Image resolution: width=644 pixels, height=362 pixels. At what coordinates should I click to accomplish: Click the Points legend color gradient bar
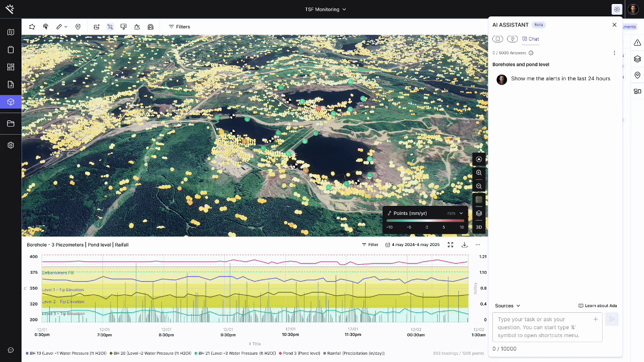pyautogui.click(x=425, y=221)
